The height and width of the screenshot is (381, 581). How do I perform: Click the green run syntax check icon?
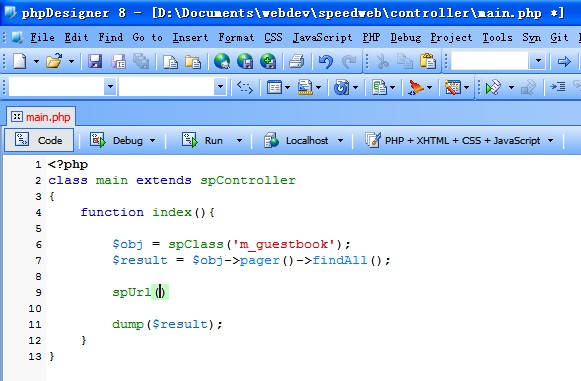pyautogui.click(x=494, y=87)
